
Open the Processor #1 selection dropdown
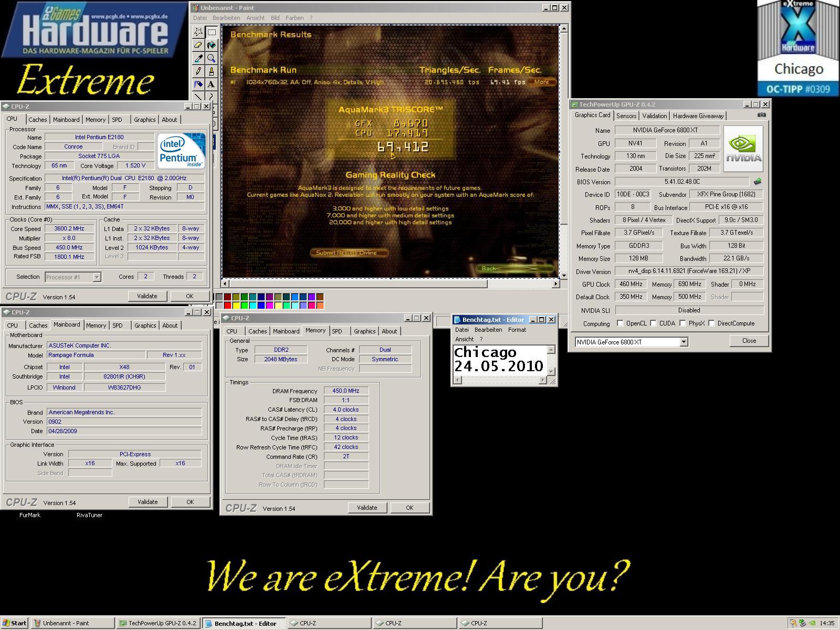tap(97, 277)
